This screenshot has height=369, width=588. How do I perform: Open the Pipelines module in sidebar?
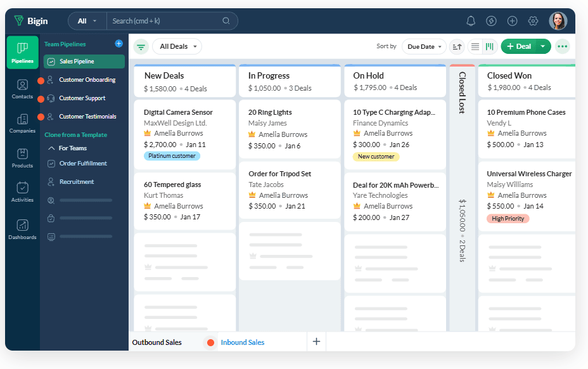coord(23,53)
